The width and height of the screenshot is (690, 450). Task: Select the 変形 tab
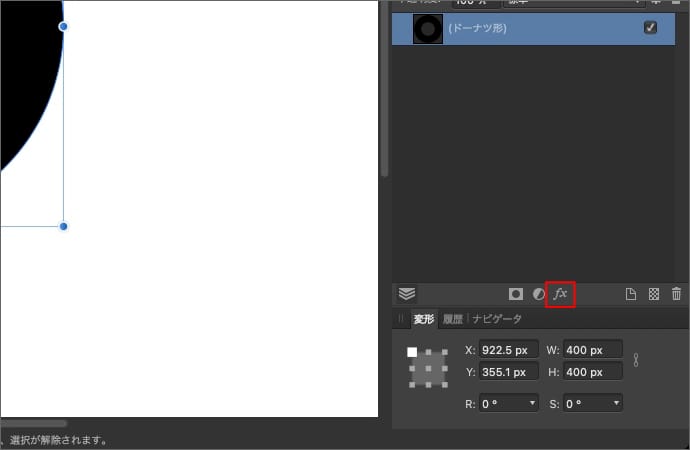pyautogui.click(x=423, y=319)
